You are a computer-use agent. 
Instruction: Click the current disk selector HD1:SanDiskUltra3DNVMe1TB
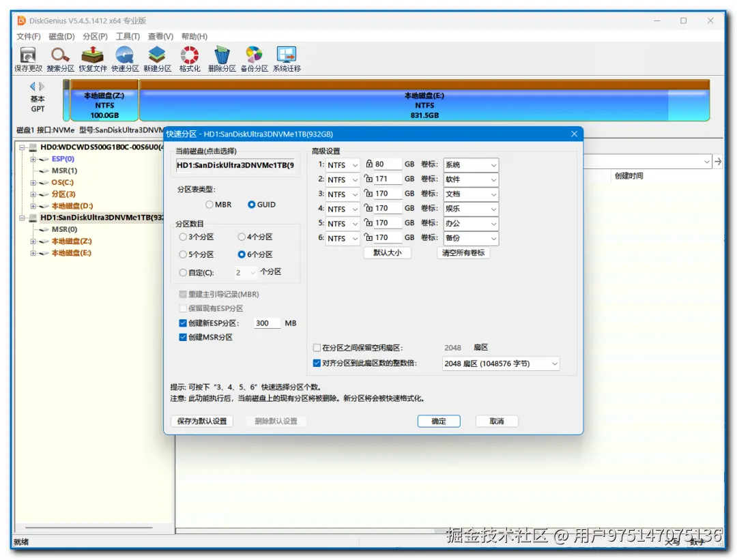(x=235, y=165)
